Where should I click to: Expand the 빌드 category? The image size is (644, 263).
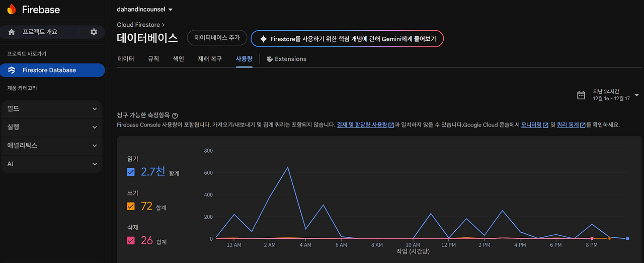click(x=52, y=109)
